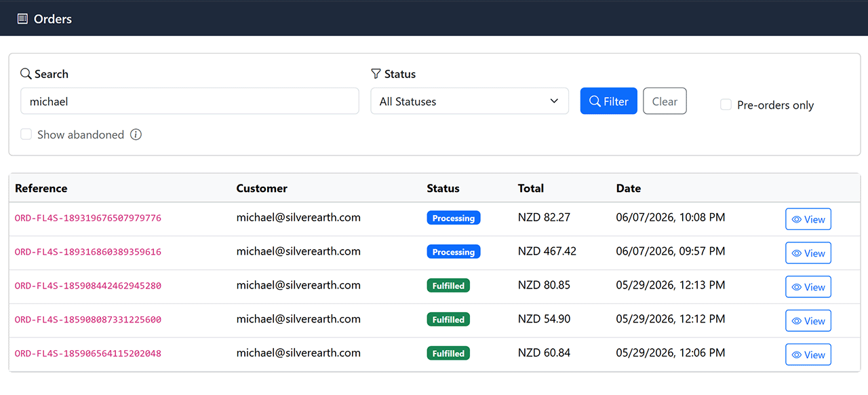Click date 06/07/2026, 09:57 PM
Viewport: 868px width, 395px height.
[671, 251]
